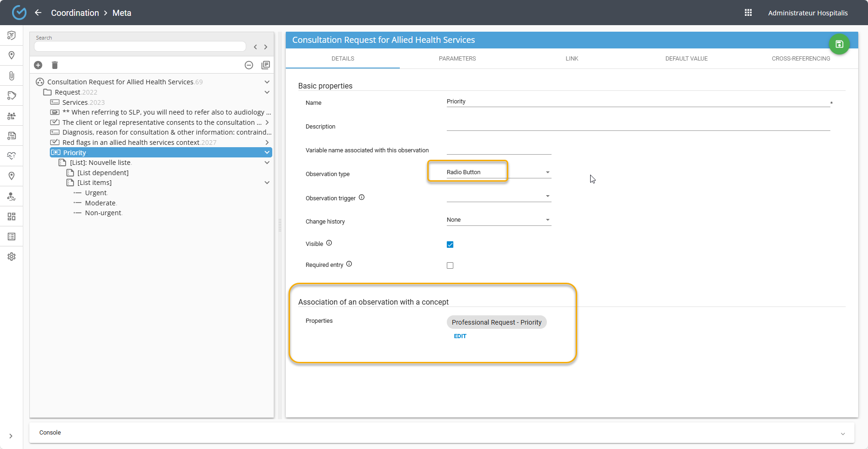Click the green save button
This screenshot has height=449, width=868.
[839, 44]
